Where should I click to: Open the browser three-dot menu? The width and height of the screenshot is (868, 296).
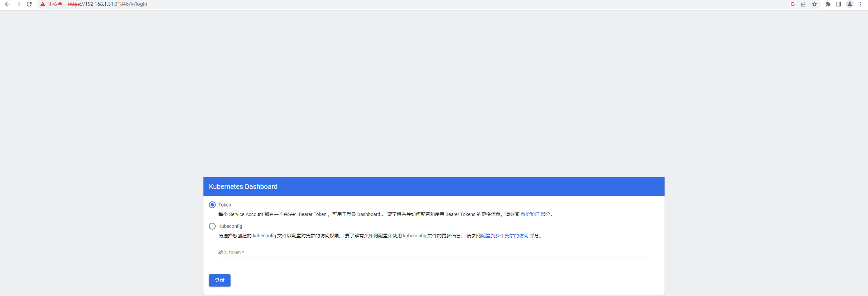[861, 4]
